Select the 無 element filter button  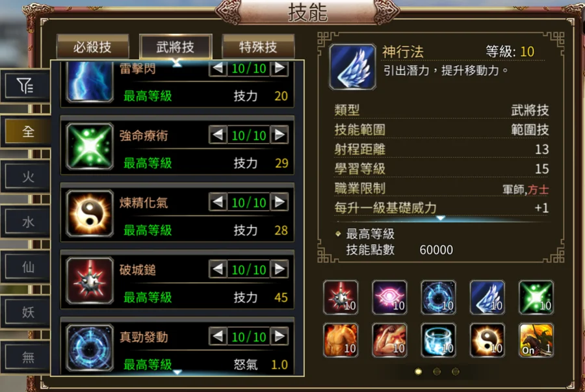pyautogui.click(x=27, y=358)
